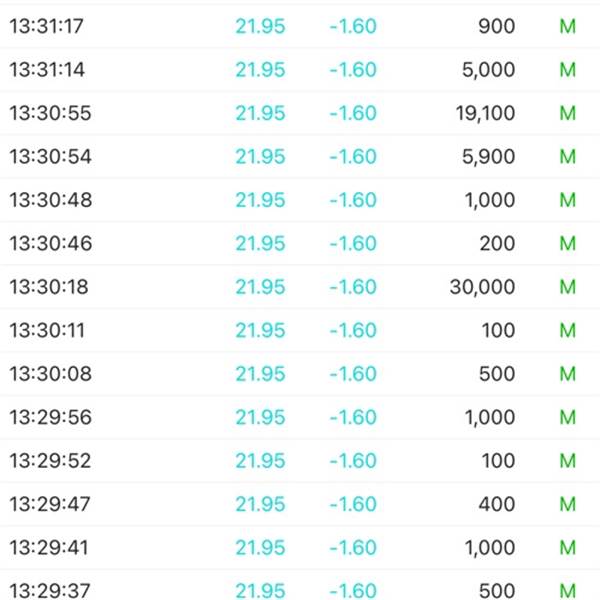Tap price 21.95 on the 13:29:56 row
The image size is (600, 600).
260,417
